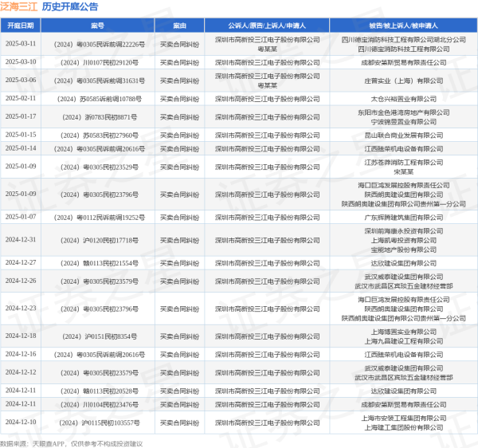The image size is (478, 448).
Task: Click the date cell 2024-12-26
Action: [21, 281]
